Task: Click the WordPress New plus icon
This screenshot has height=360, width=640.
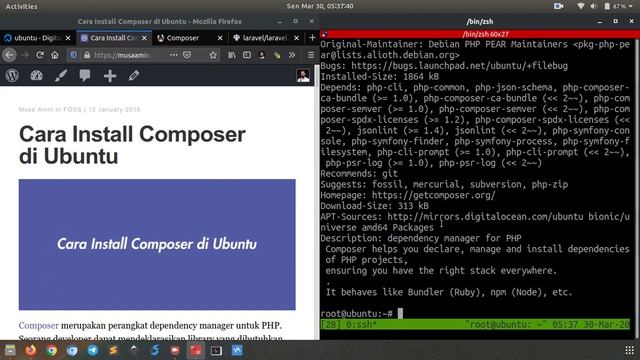Action: coord(110,76)
